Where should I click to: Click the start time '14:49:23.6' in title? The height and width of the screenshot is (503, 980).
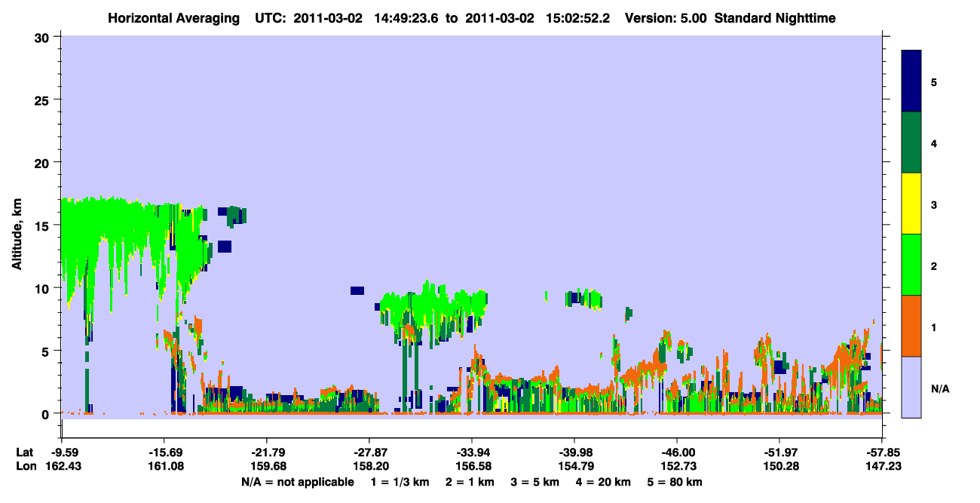pos(406,17)
